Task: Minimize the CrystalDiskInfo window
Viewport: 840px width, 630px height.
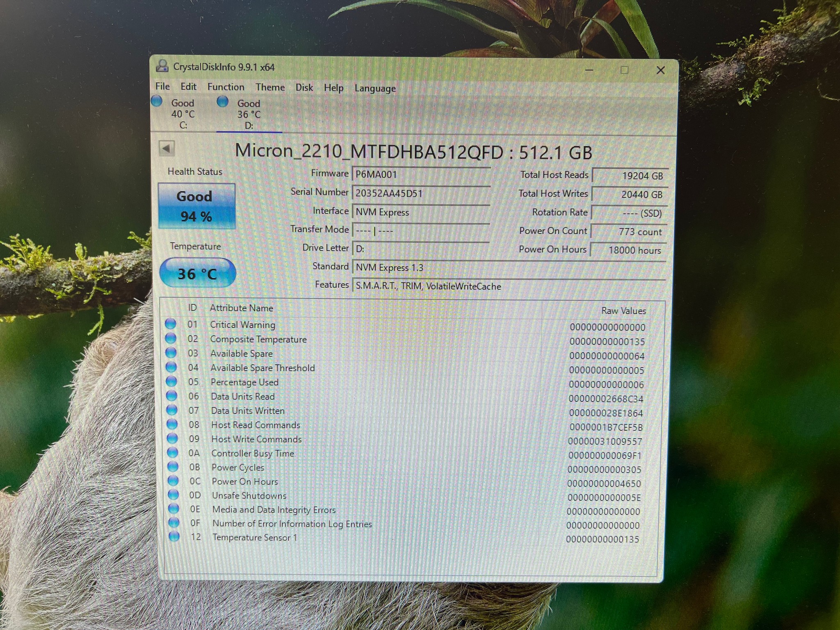Action: [x=589, y=70]
